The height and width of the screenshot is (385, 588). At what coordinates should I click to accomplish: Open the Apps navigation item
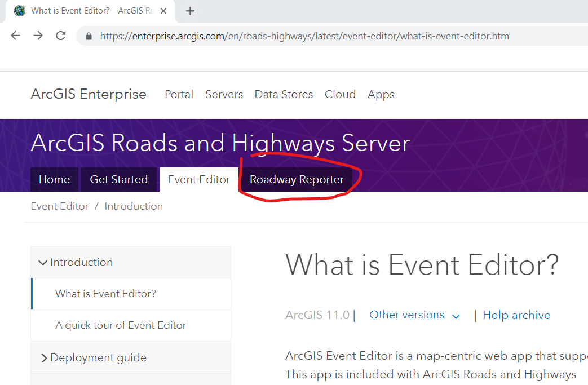click(x=381, y=95)
